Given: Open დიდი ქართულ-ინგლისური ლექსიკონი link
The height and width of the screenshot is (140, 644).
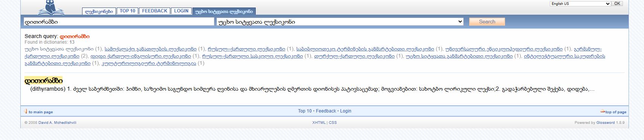Looking at the screenshot, I should pyautogui.click(x=141, y=56).
